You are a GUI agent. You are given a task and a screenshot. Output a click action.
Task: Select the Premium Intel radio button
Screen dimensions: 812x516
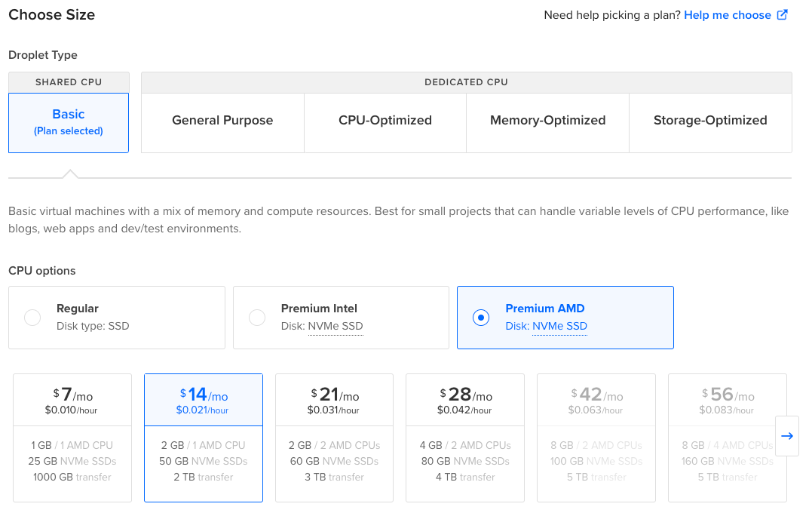coord(257,318)
